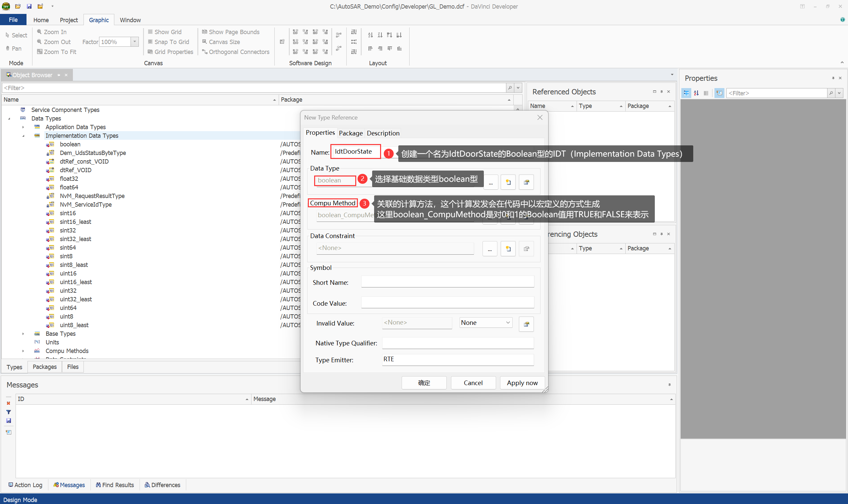
Task: Save messages with the floppy disk icon
Action: tap(9, 421)
